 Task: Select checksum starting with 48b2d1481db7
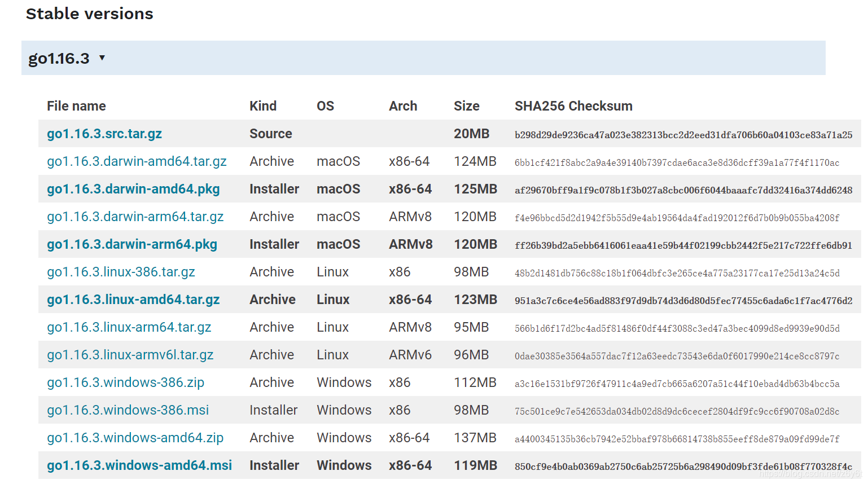(x=677, y=273)
